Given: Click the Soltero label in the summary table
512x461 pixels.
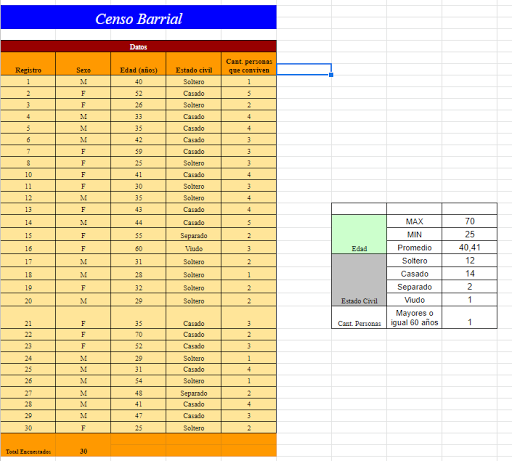Looking at the screenshot, I should [x=414, y=260].
